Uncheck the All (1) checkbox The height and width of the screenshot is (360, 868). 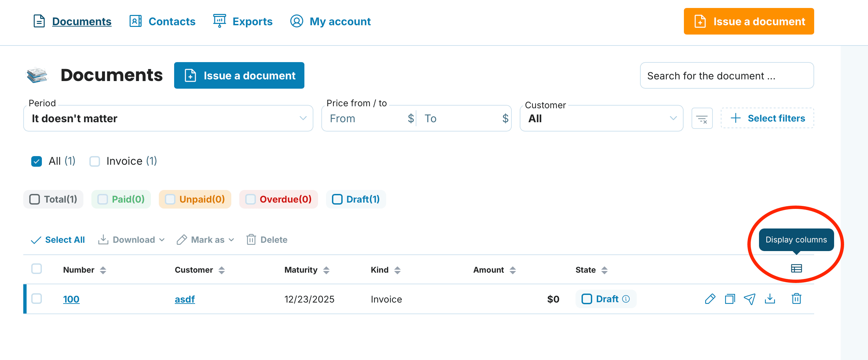pyautogui.click(x=37, y=161)
